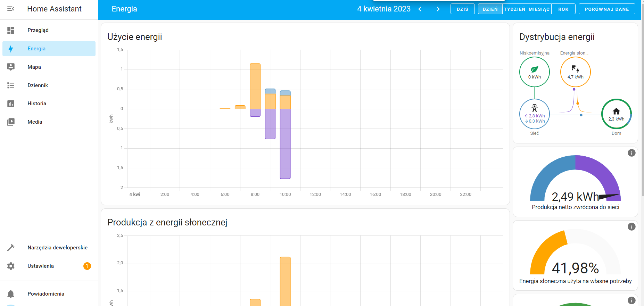Click the 10:00 solar production bar
This screenshot has height=306, width=644.
(x=285, y=281)
